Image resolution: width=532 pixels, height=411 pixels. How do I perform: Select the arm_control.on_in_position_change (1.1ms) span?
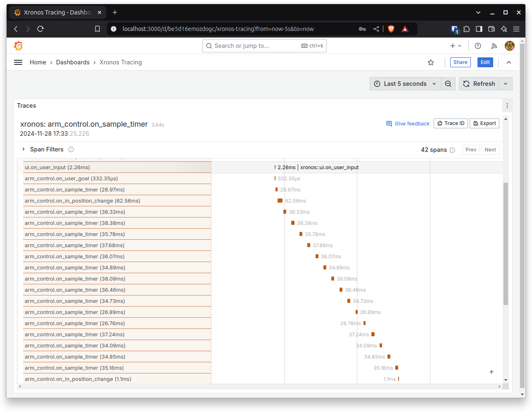coord(117,379)
